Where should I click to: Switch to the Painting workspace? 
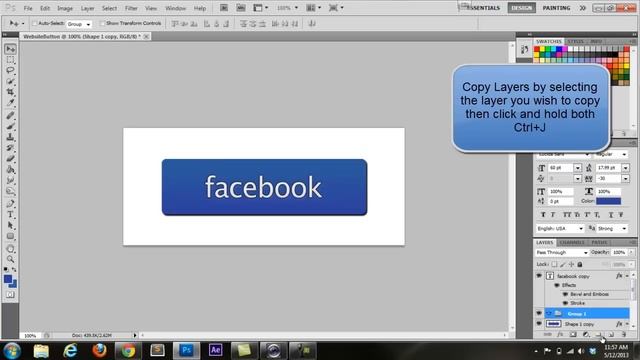point(556,8)
